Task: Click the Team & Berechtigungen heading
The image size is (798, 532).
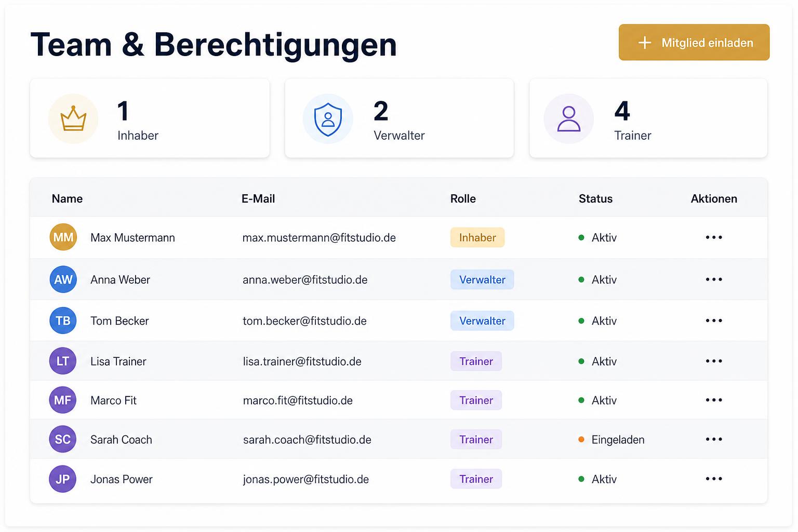Action: click(214, 45)
